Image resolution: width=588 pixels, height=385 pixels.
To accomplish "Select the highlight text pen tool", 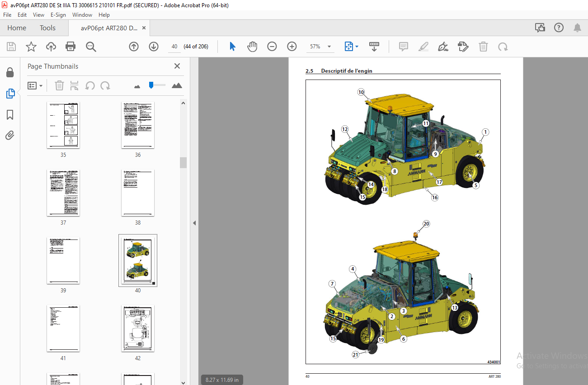I will click(423, 47).
